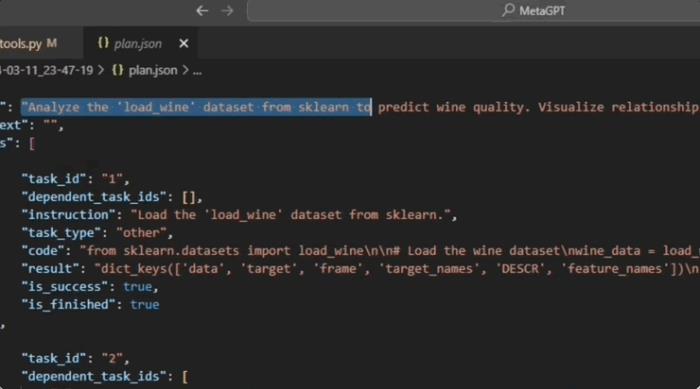Click the opening bracket after dependent_task_ids of task 2
The height and width of the screenshot is (389, 700).
pos(185,376)
